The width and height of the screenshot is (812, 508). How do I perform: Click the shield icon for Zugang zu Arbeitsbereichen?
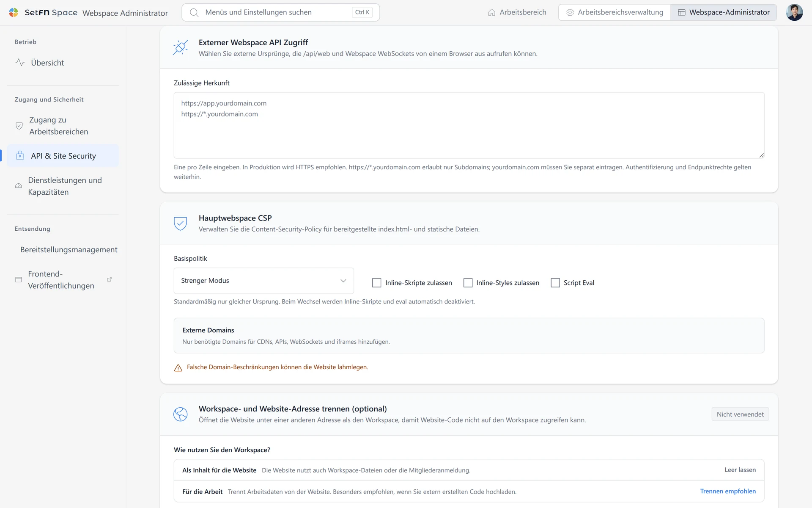19,126
